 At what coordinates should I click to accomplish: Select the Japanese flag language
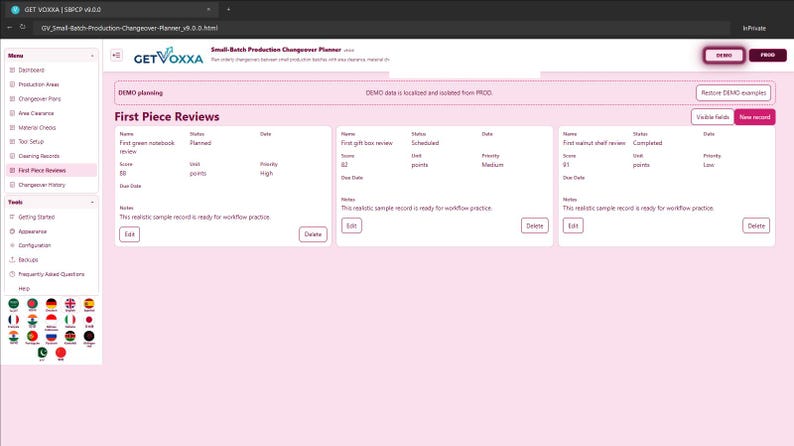(x=89, y=321)
